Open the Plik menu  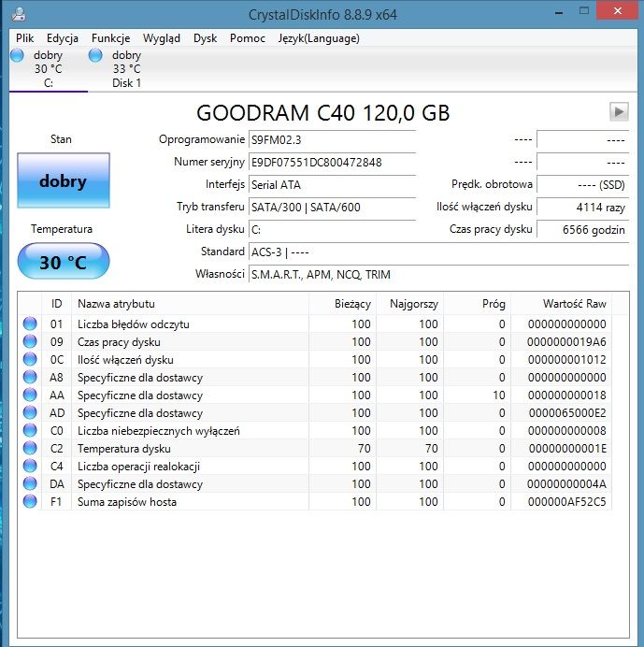click(x=24, y=38)
